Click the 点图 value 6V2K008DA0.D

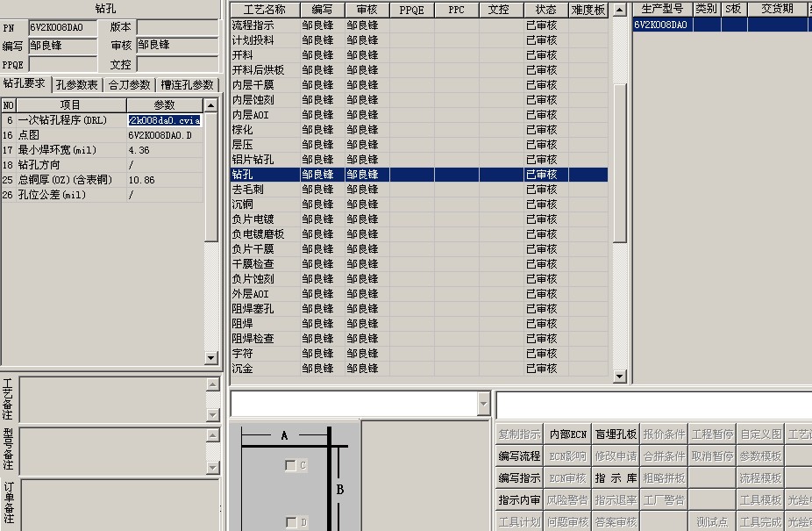[160, 135]
